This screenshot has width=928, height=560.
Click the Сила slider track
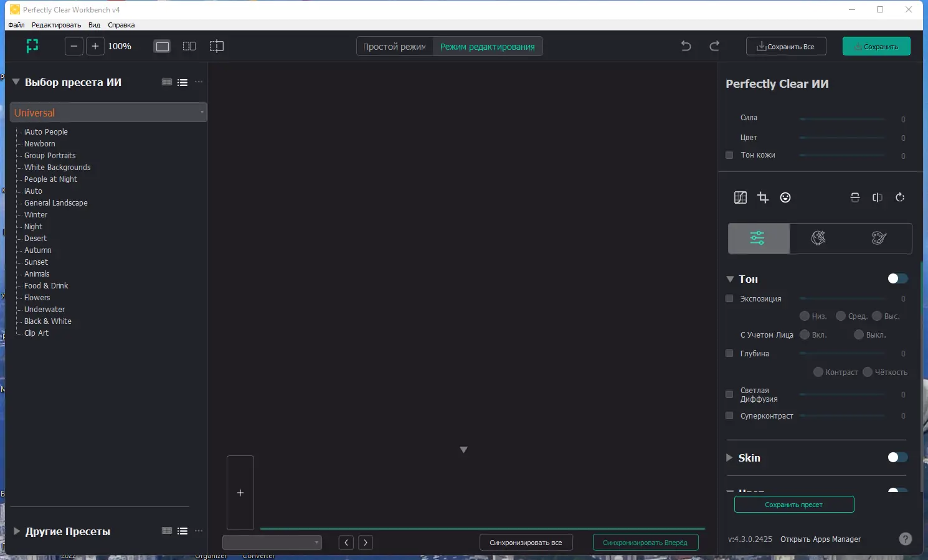(842, 119)
